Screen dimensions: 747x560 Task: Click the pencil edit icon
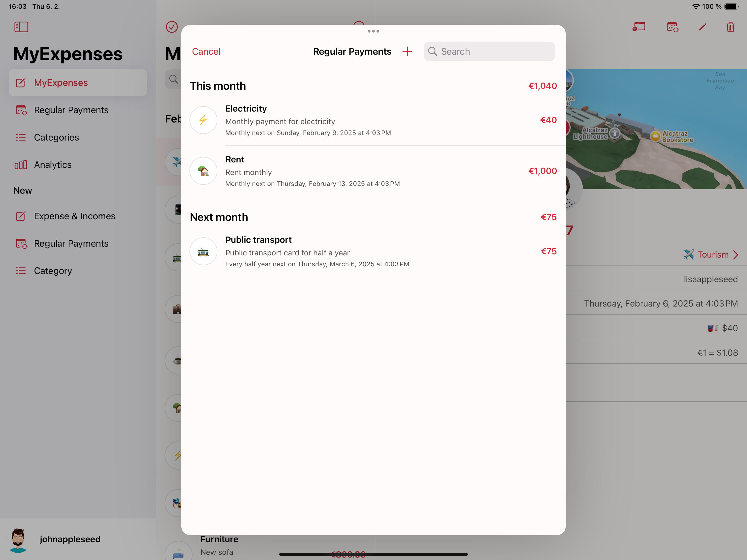click(x=702, y=27)
